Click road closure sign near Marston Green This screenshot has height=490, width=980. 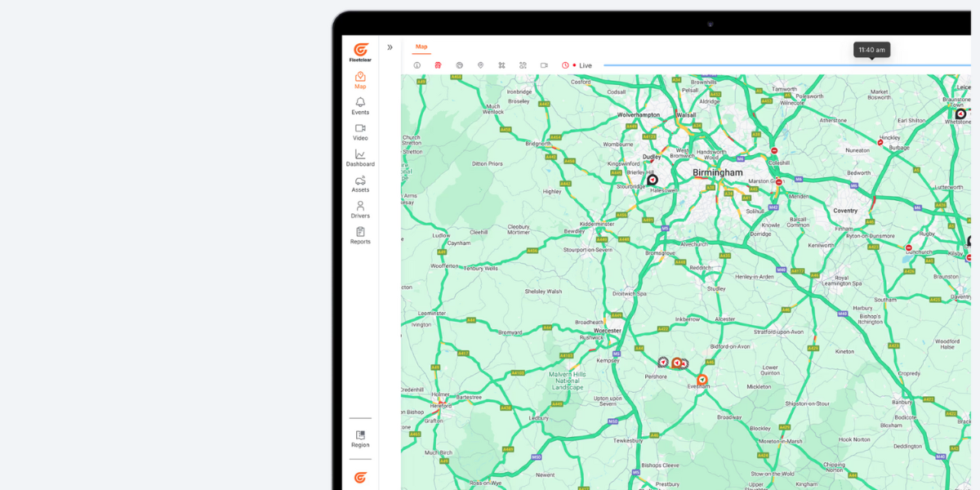pyautogui.click(x=779, y=182)
